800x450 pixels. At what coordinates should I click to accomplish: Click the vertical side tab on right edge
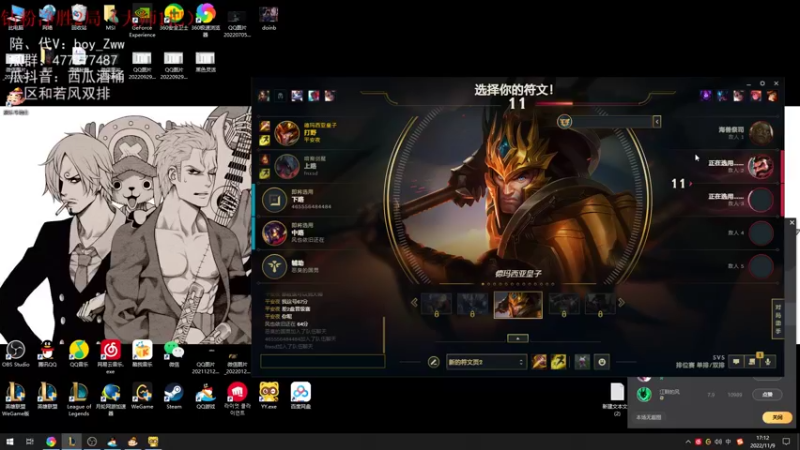coord(778,318)
